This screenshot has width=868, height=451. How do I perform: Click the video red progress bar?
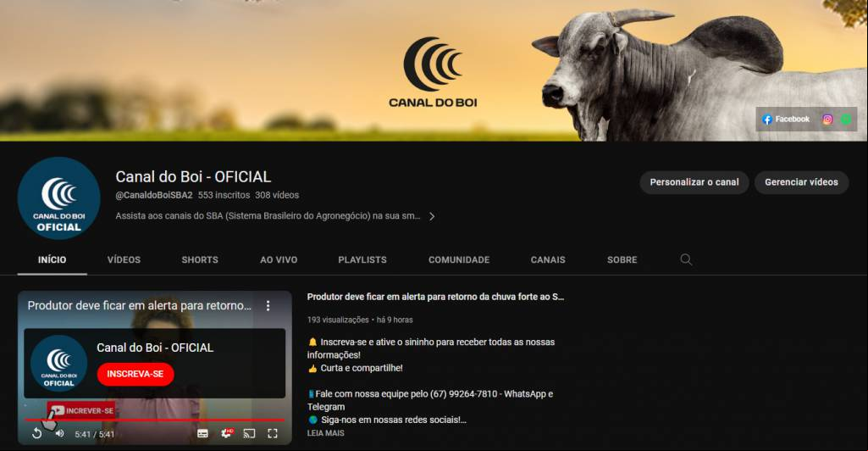tap(154, 420)
